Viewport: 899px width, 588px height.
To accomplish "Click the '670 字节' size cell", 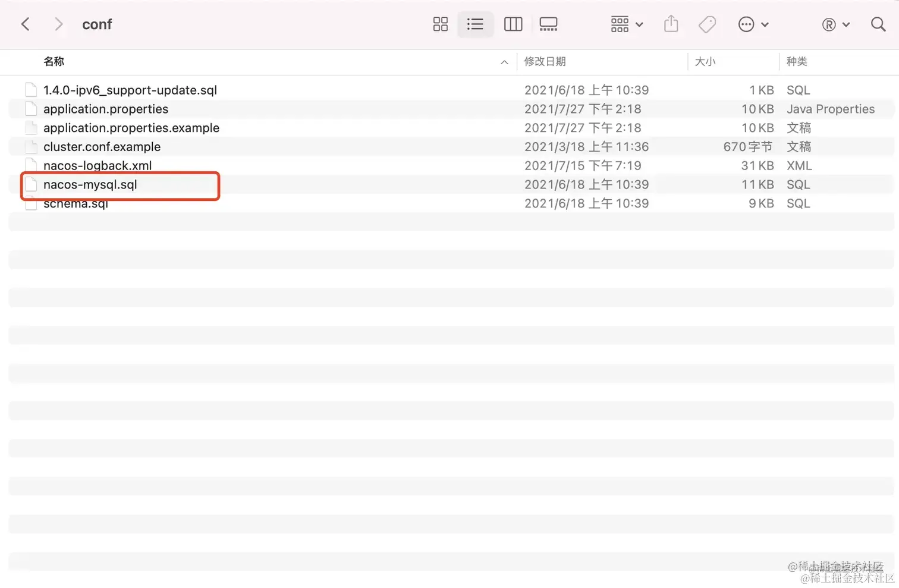I will pyautogui.click(x=748, y=147).
